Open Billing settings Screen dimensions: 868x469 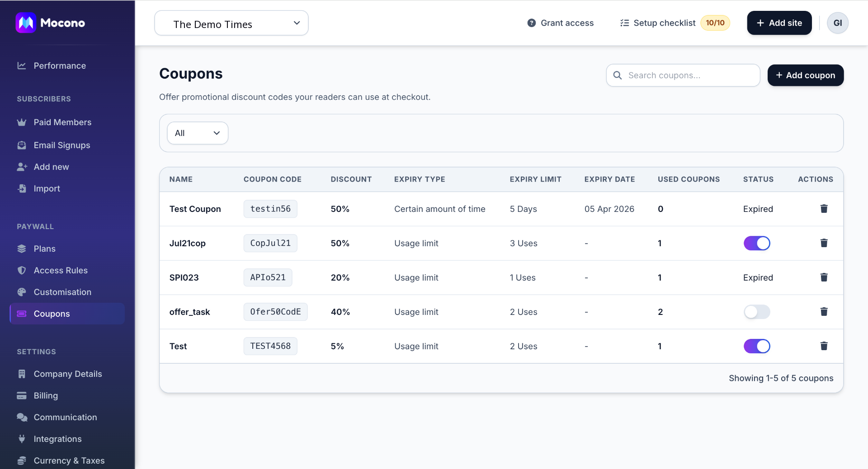point(46,395)
